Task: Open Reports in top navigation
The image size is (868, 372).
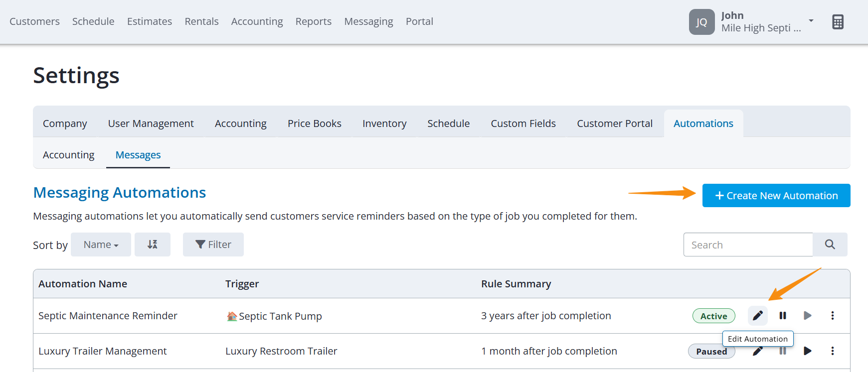Action: pos(314,21)
